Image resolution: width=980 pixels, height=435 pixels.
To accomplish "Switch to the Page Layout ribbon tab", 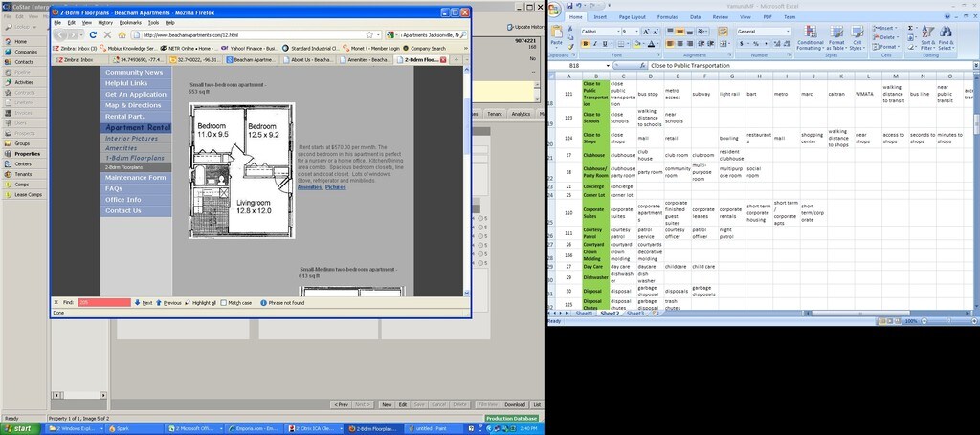I will [x=632, y=17].
